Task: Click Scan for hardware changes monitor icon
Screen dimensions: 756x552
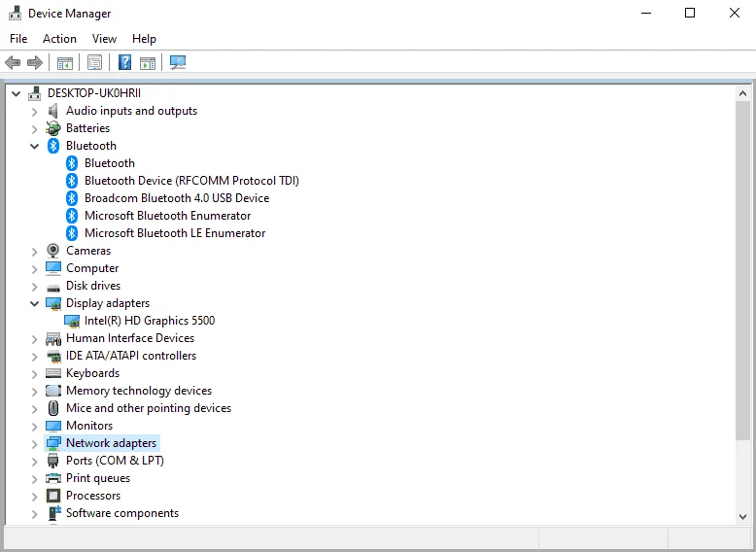Action: coord(178,62)
